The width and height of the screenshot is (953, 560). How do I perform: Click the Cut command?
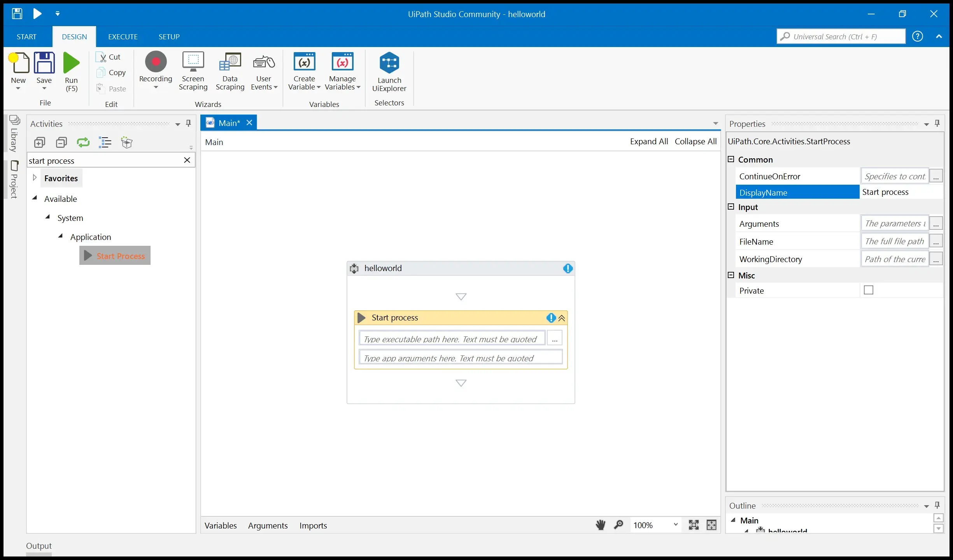[x=109, y=57]
